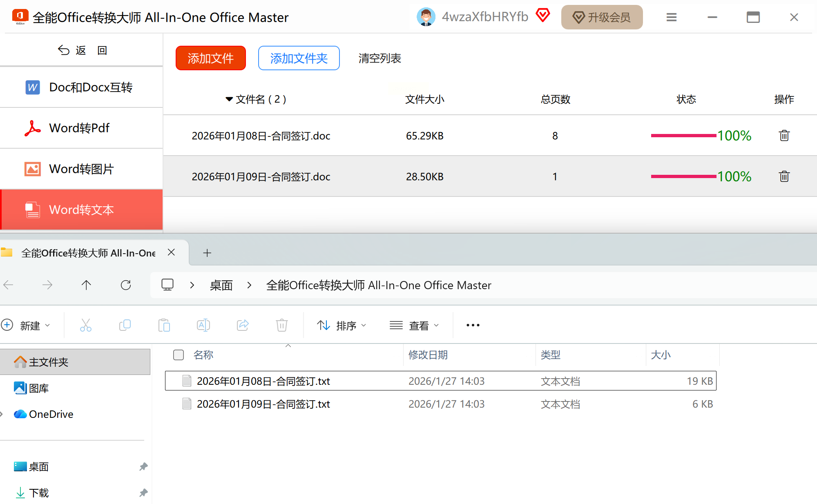Toggle file name sort arrow in 文件名 header

click(x=229, y=99)
